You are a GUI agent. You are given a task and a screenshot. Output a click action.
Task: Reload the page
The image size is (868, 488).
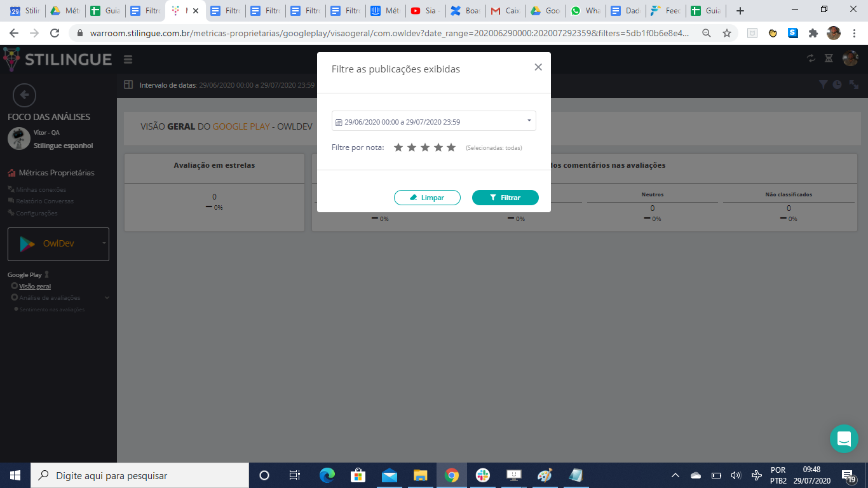coord(55,33)
